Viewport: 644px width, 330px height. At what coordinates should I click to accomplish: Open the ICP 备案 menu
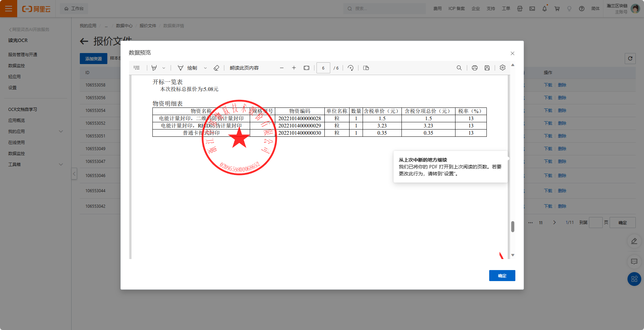457,9
